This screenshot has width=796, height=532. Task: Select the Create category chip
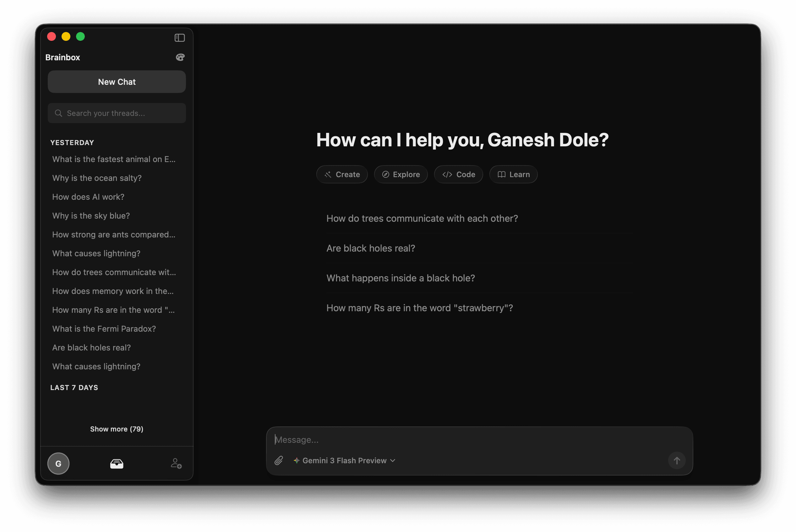coord(342,174)
